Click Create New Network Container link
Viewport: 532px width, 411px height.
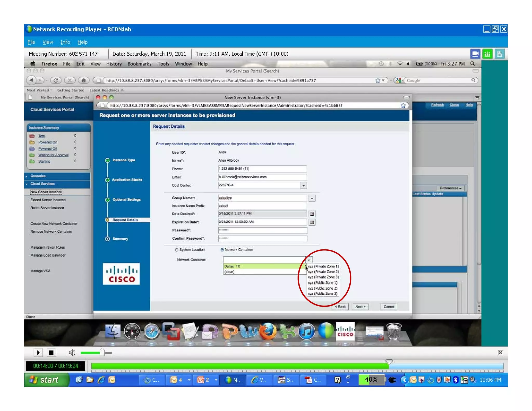tap(54, 223)
